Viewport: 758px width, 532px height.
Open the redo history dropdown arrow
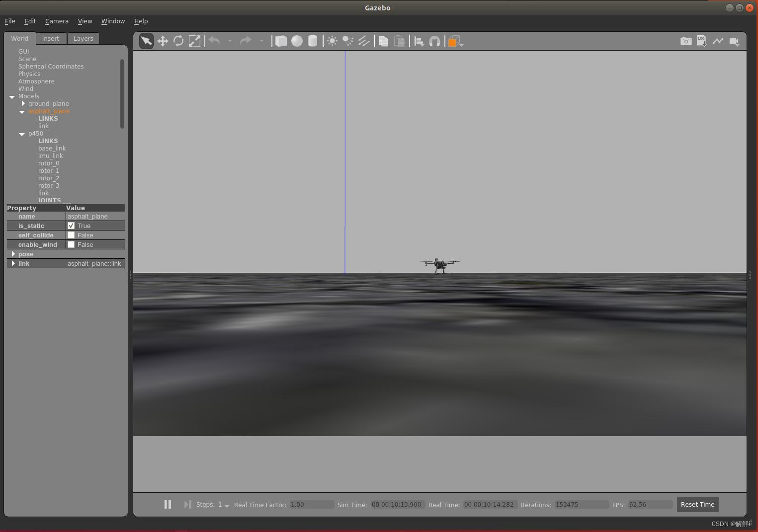pos(261,41)
